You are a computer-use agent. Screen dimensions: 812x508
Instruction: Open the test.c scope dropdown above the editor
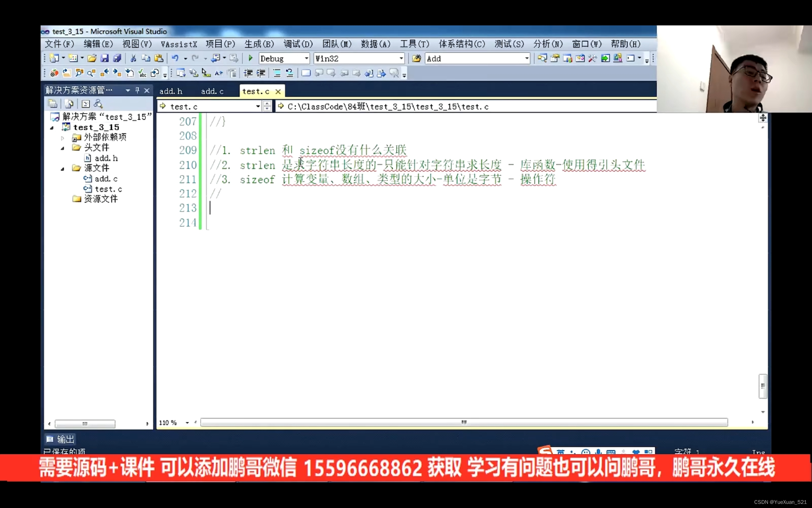(258, 106)
